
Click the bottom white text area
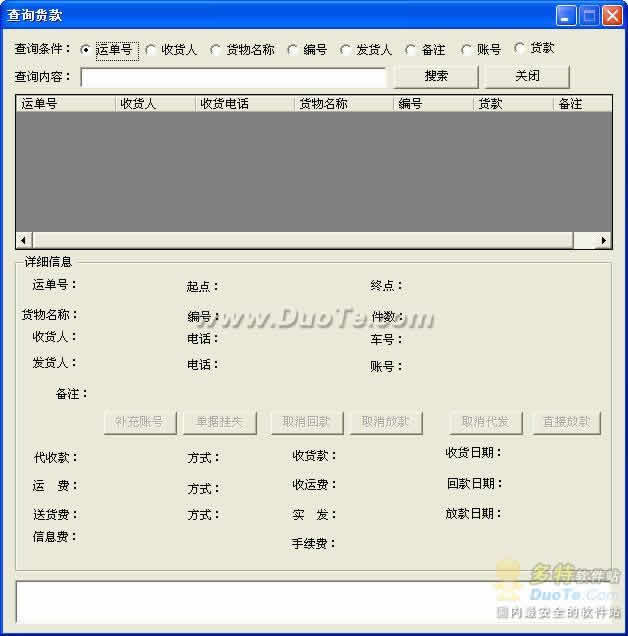point(313,602)
